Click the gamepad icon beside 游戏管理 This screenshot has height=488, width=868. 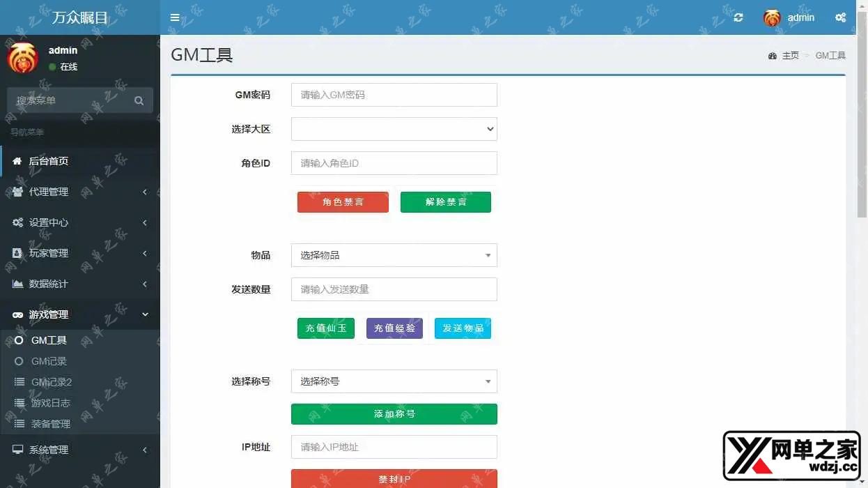(17, 315)
